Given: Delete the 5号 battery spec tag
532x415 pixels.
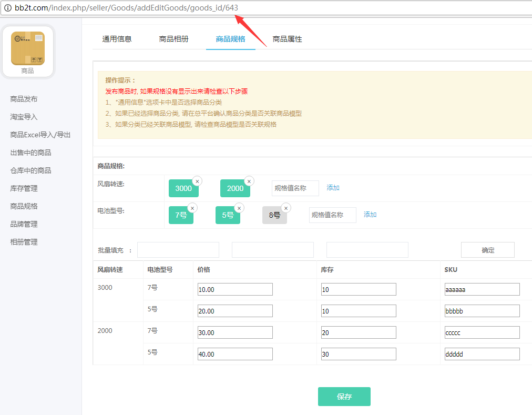Looking at the screenshot, I should coord(239,208).
